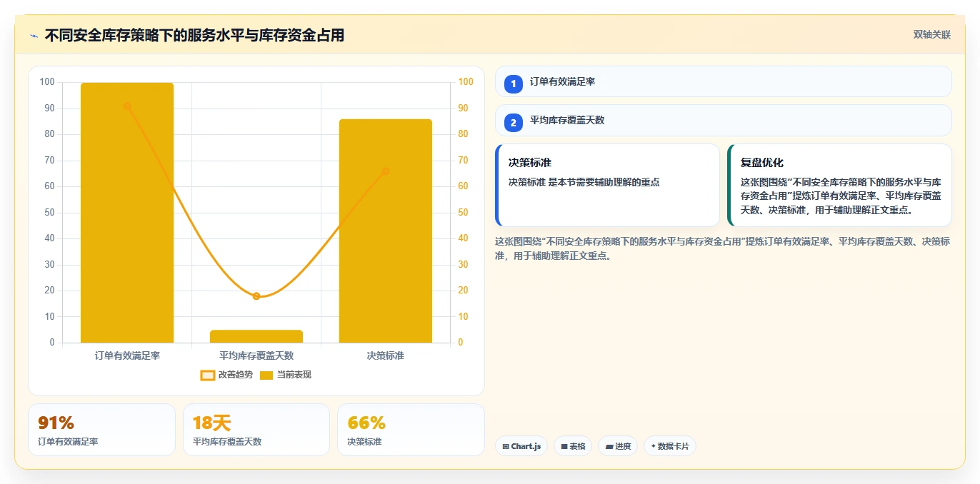Click the yellow 当前表现 legend swatch
This screenshot has height=484, width=980.
[x=266, y=375]
